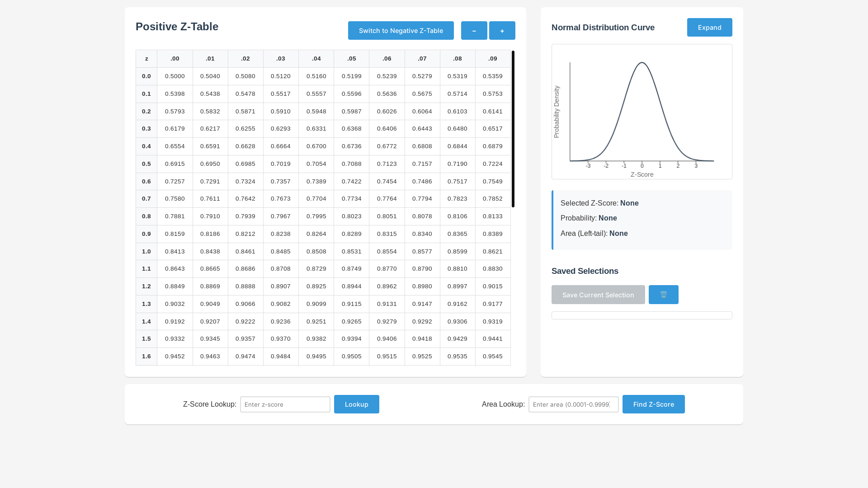Select cell 0.6700 in row 0.4
This screenshot has width=868, height=488.
316,146
